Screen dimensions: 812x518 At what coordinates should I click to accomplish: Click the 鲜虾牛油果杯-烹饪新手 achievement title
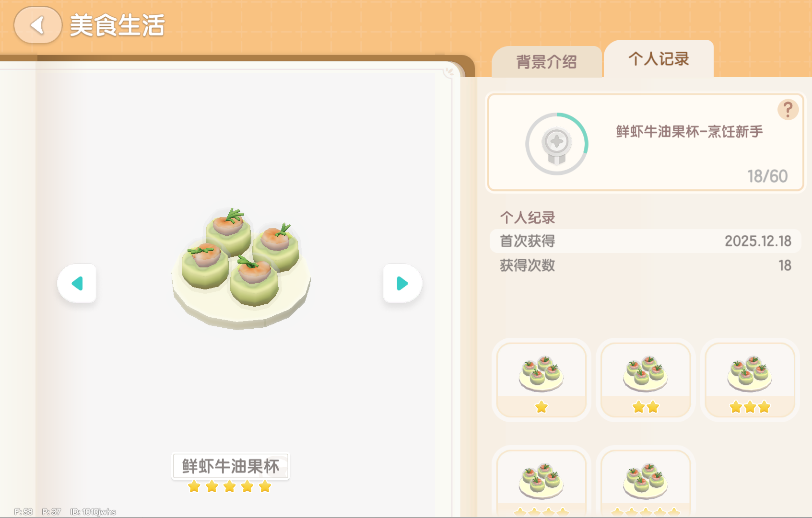click(x=689, y=131)
